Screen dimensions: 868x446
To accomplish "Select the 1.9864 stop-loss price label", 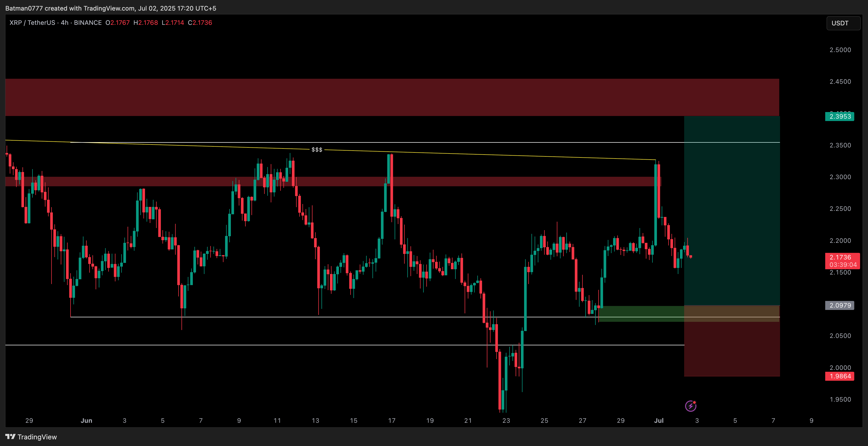I will tap(840, 376).
